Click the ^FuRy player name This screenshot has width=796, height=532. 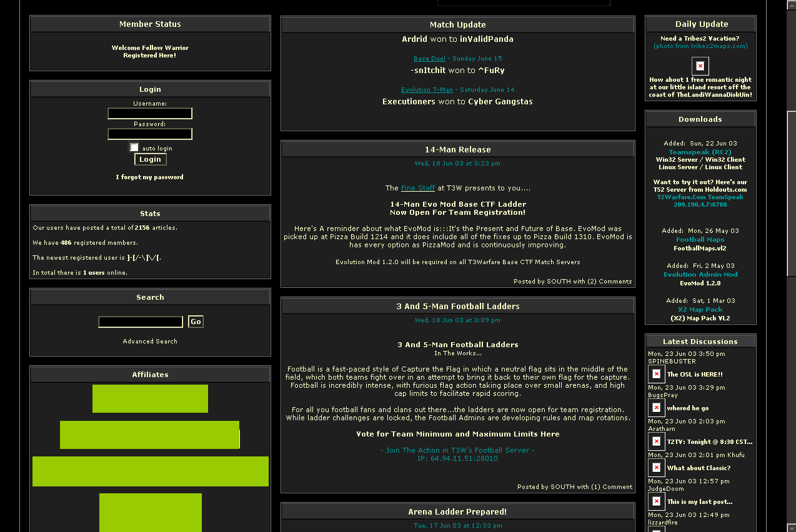pos(491,71)
